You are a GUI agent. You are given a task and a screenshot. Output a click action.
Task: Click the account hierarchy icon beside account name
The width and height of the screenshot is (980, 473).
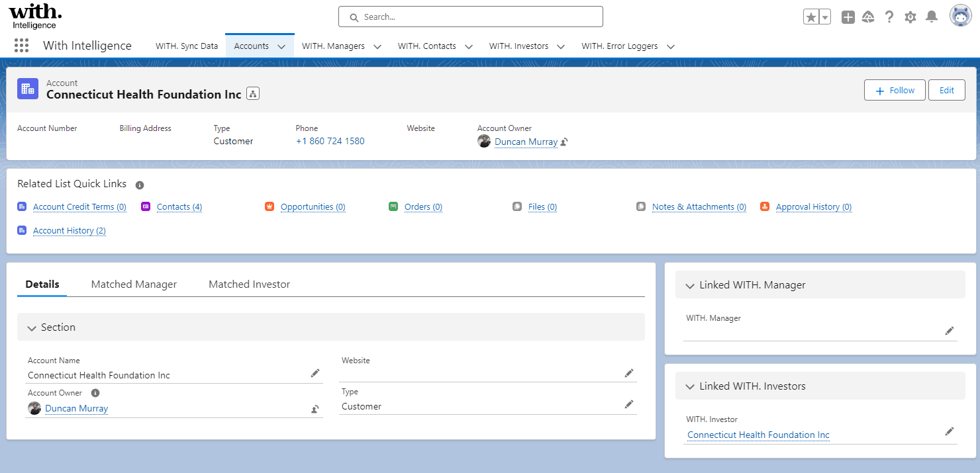click(253, 94)
